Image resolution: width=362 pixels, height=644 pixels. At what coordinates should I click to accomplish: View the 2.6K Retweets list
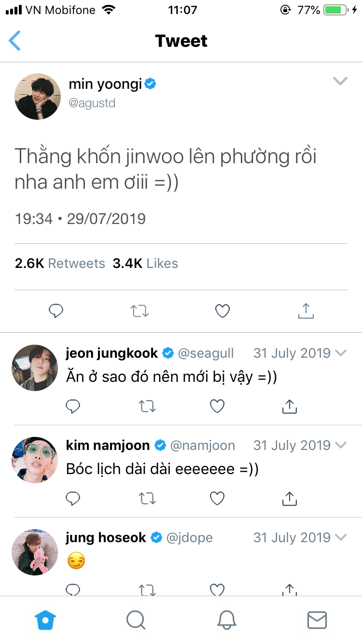(x=60, y=264)
